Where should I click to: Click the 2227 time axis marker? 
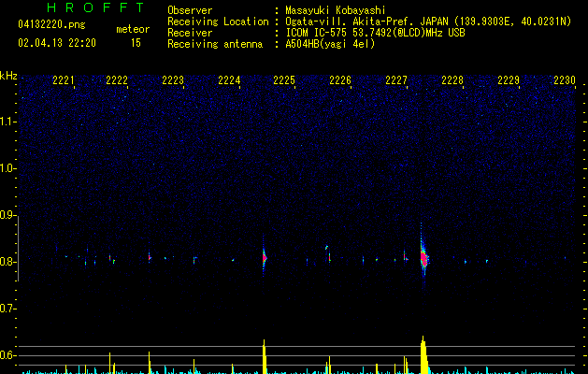coord(396,80)
